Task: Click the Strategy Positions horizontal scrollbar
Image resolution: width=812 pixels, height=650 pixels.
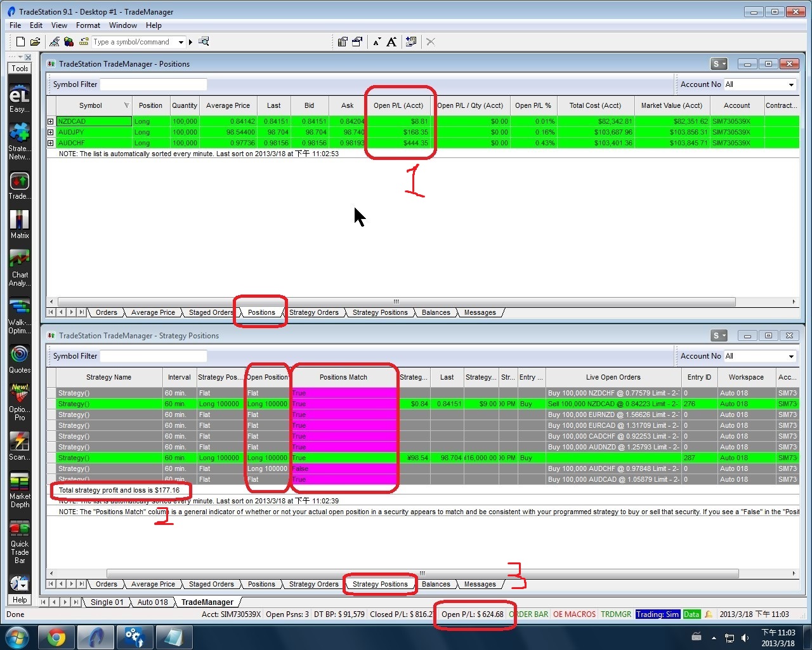Action: 422,574
